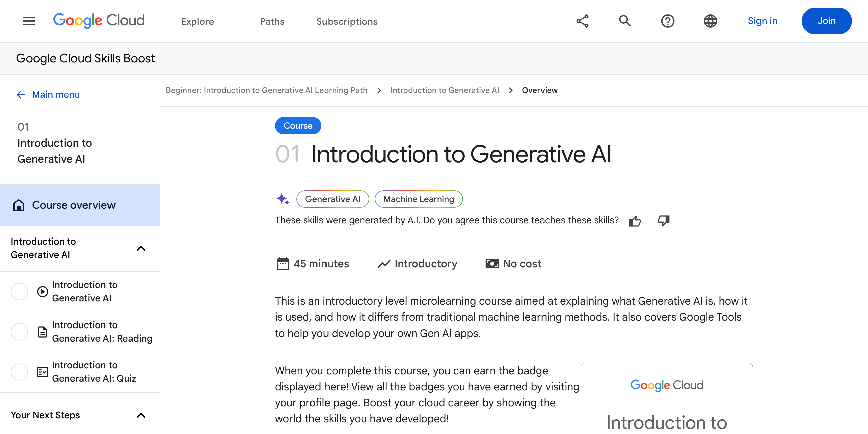Click the Google Cloud logo

[99, 21]
